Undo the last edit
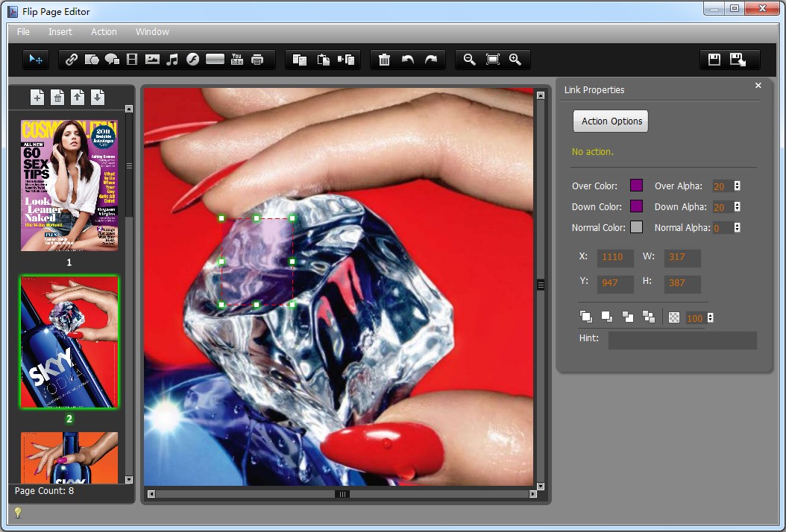Viewport: 786px width, 532px height. 408,60
